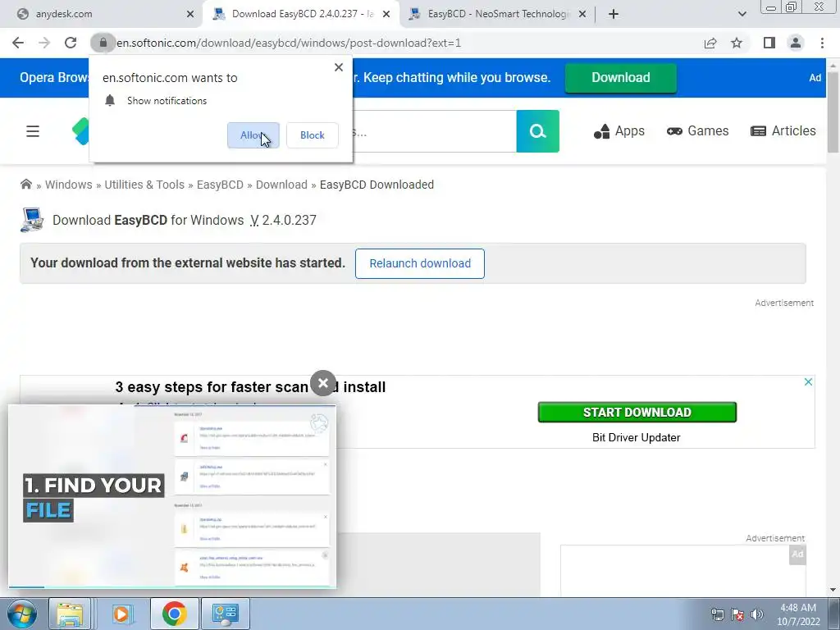Viewport: 840px width, 630px height.
Task: Go back to previous page
Action: [18, 43]
